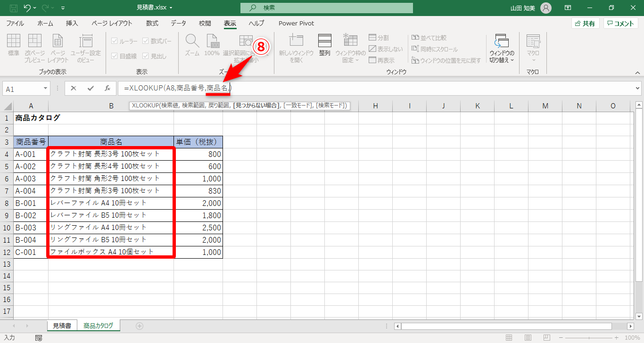
Task: Click the select-all corner triangle
Action: (x=8, y=106)
